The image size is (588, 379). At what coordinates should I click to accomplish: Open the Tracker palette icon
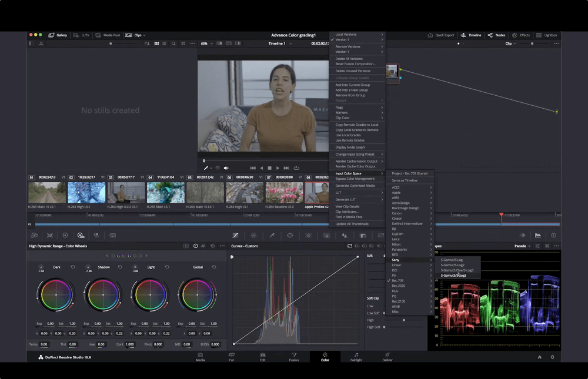[308, 236]
